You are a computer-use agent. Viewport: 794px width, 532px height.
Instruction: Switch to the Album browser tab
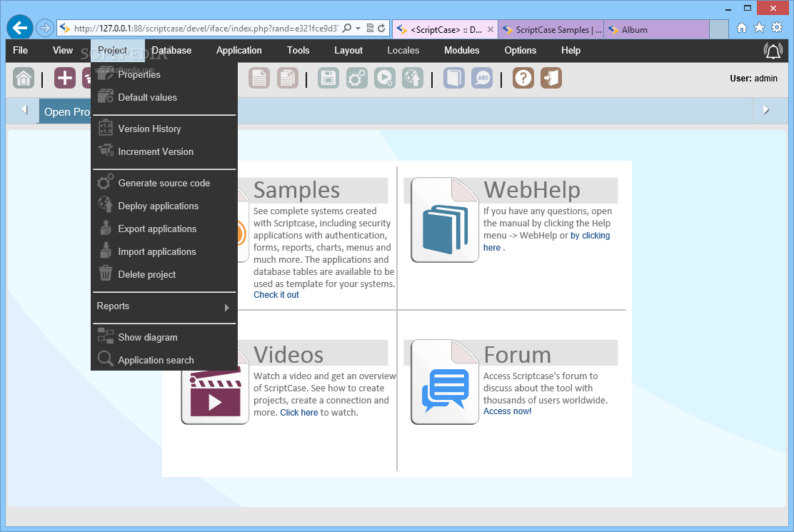click(x=656, y=30)
